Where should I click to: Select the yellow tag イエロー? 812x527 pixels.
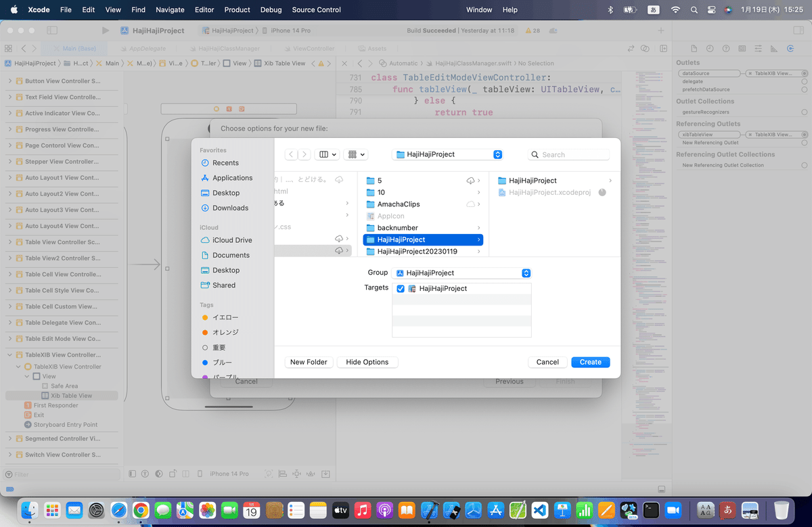coord(225,317)
